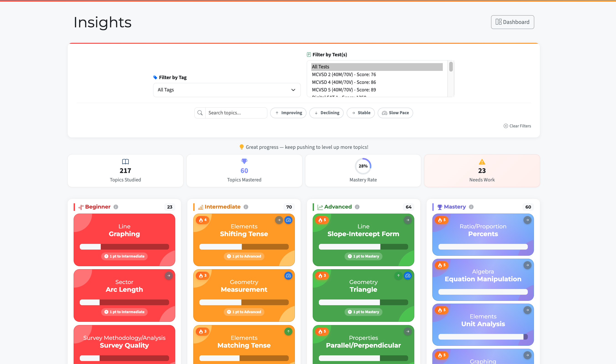Click Unit Analysis progress bar
The height and width of the screenshot is (364, 616).
483,337
